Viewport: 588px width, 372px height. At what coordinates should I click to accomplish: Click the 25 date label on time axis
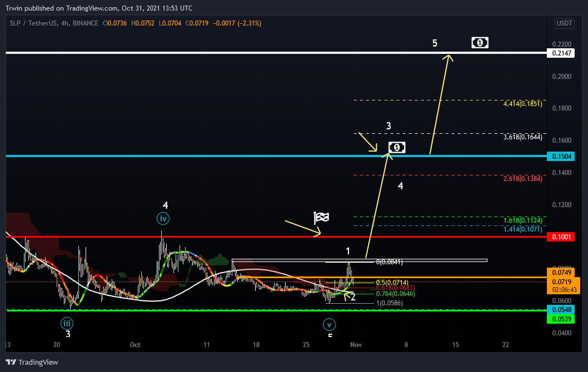(306, 345)
